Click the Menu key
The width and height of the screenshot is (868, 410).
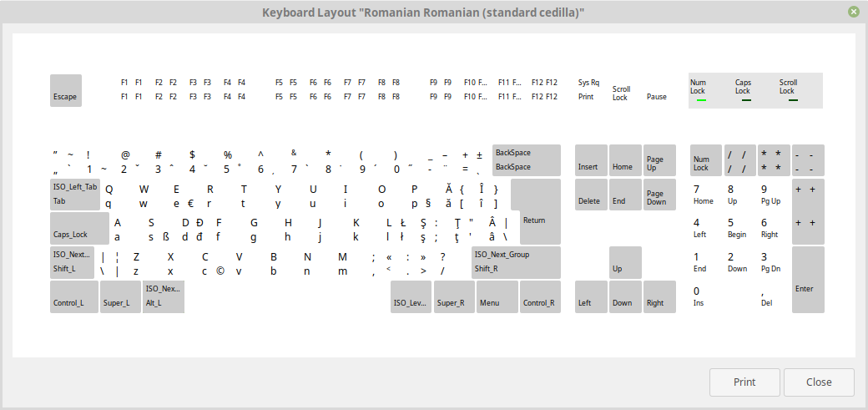(497, 296)
